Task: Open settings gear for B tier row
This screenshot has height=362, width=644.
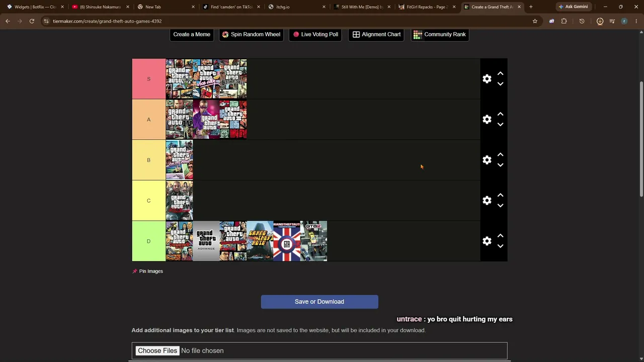Action: pyautogui.click(x=487, y=160)
